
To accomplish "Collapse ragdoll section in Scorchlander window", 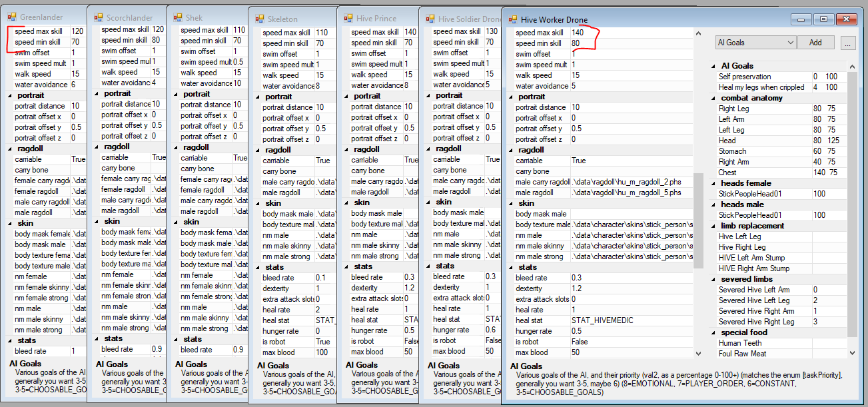I will coord(97,147).
